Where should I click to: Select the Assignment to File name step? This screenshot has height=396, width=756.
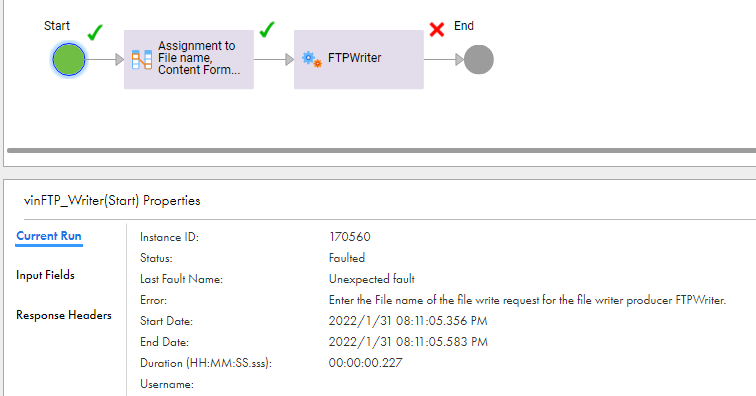point(189,59)
